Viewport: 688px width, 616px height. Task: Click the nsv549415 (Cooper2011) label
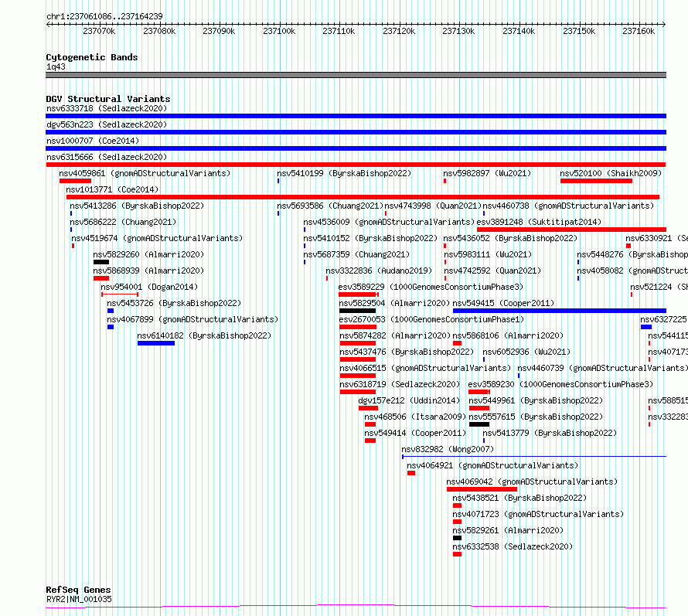[x=503, y=303]
